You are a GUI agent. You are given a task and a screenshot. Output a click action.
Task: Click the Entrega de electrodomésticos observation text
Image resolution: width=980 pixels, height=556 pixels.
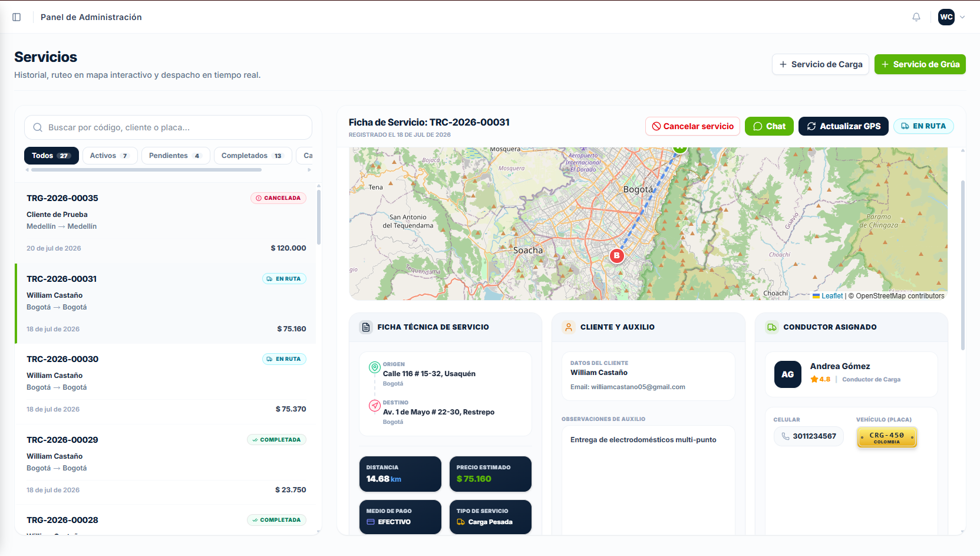(644, 440)
